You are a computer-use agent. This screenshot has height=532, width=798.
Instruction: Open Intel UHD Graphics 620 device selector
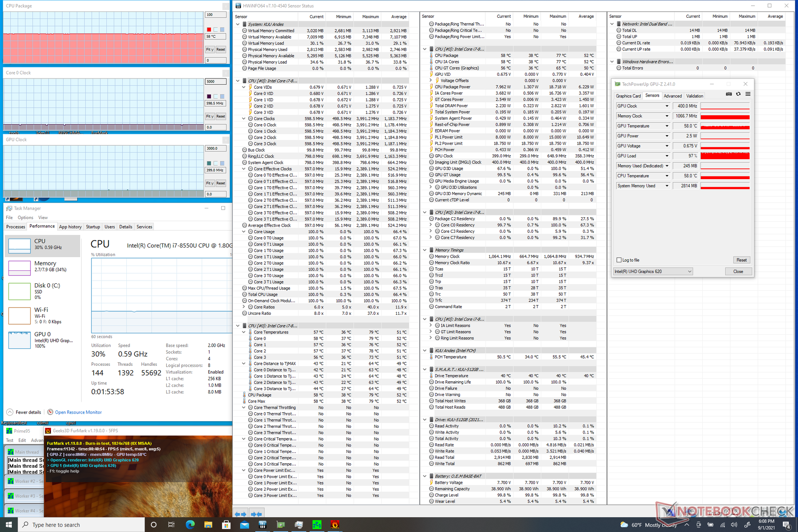[x=653, y=271]
